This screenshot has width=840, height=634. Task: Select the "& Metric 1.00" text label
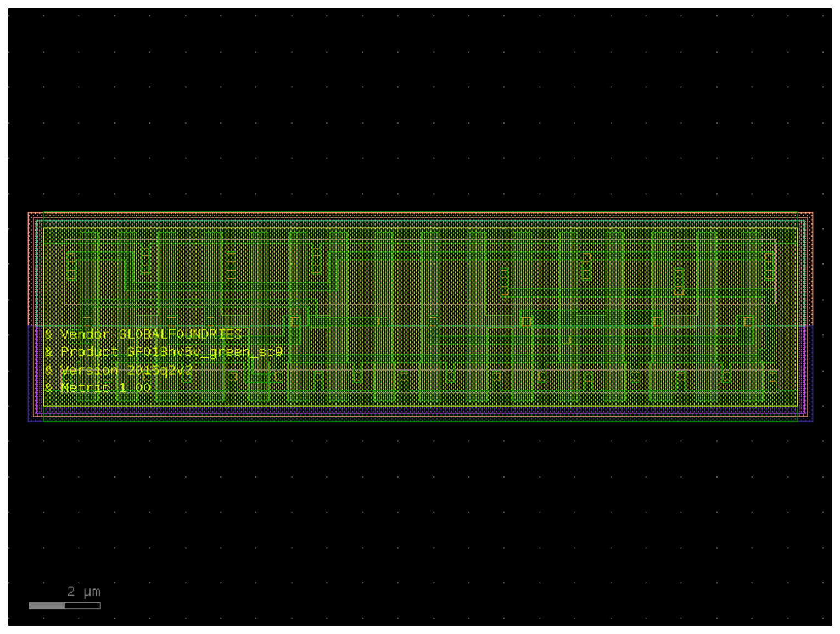[x=98, y=388]
